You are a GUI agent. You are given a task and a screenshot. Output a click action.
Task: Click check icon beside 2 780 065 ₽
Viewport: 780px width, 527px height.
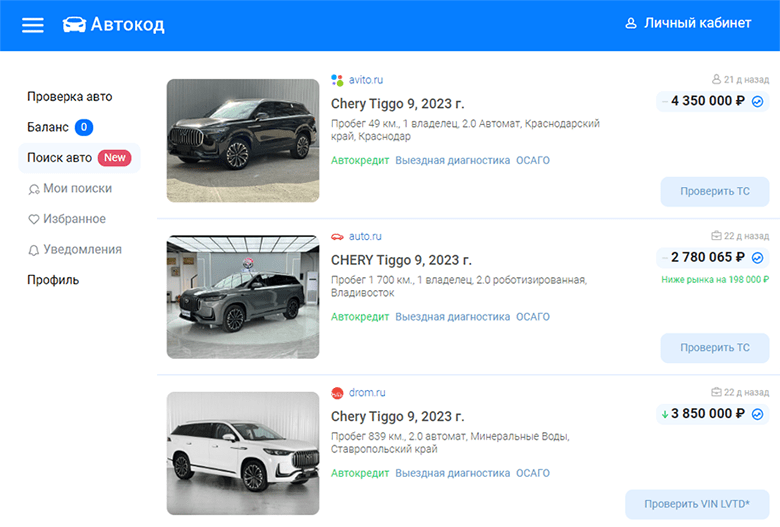(x=758, y=258)
